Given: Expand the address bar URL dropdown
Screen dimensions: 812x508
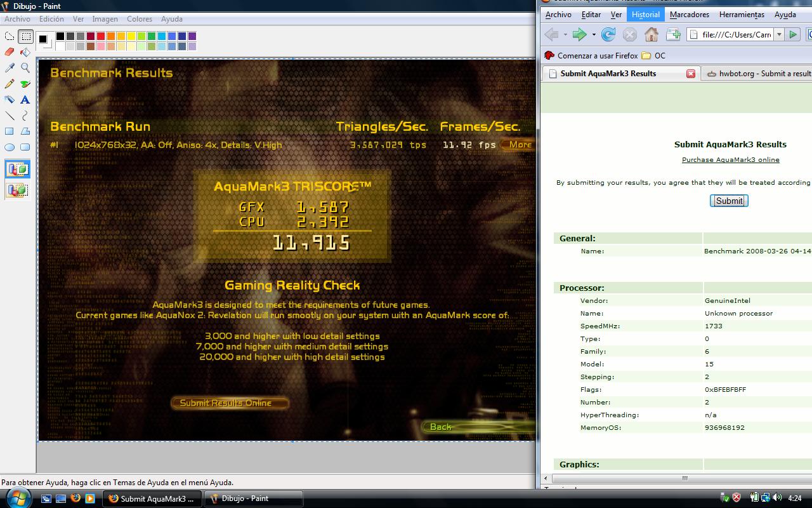Looking at the screenshot, I should pyautogui.click(x=779, y=35).
